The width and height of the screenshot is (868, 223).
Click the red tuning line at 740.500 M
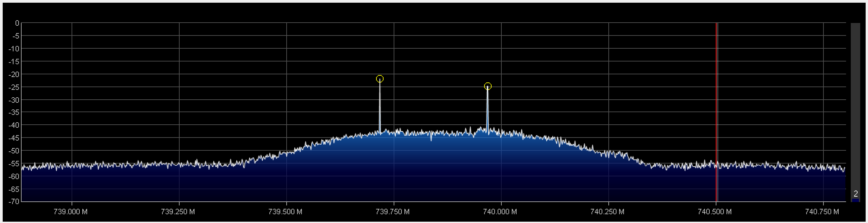716,112
